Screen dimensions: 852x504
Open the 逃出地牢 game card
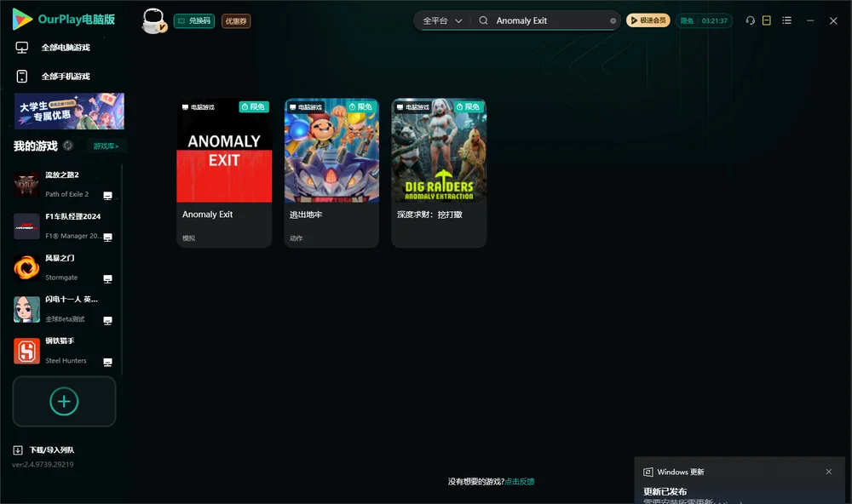(x=331, y=173)
